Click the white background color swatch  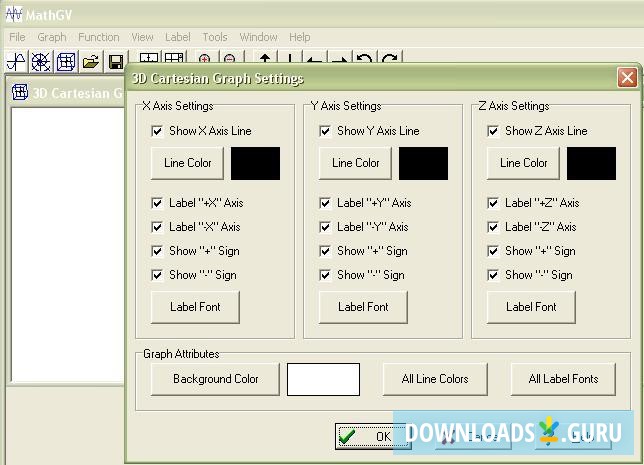click(323, 379)
